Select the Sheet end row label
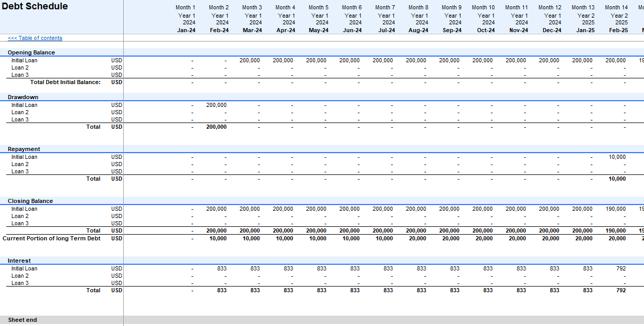This screenshot has height=326, width=644. [x=22, y=320]
